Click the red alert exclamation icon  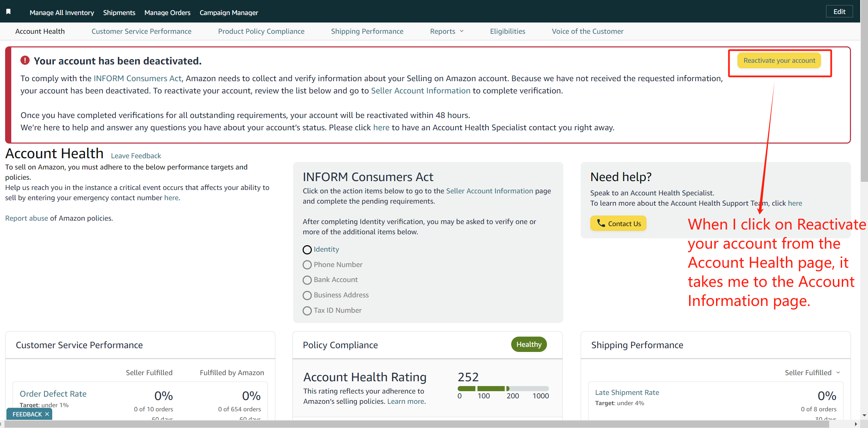coord(25,60)
